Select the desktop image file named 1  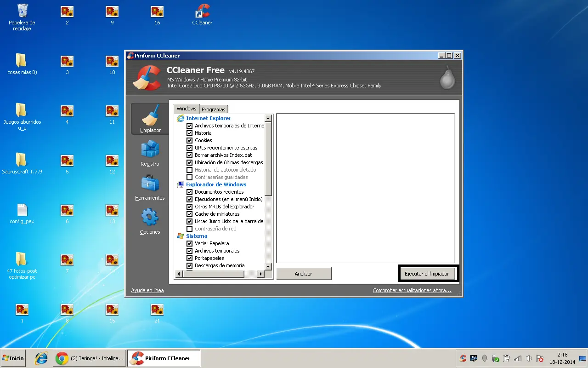tap(22, 313)
